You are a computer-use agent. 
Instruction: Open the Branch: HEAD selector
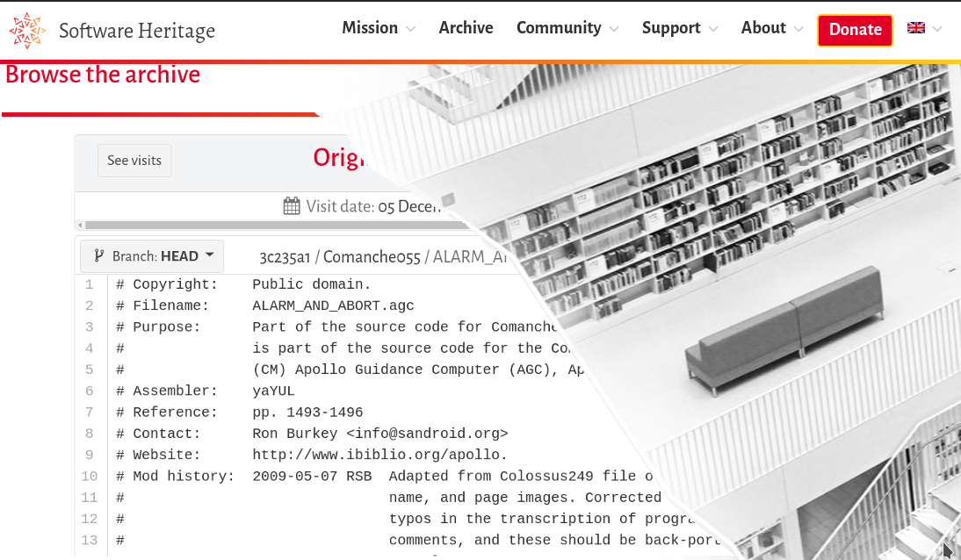(x=152, y=256)
